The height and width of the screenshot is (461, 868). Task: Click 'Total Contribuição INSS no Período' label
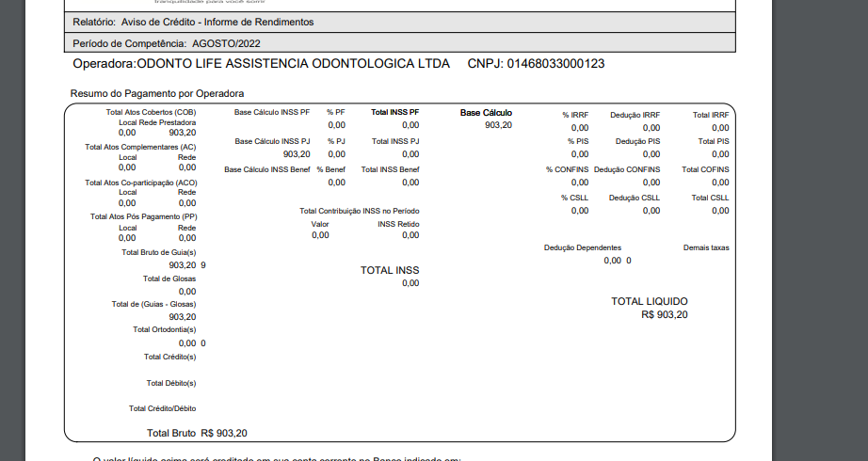(360, 212)
